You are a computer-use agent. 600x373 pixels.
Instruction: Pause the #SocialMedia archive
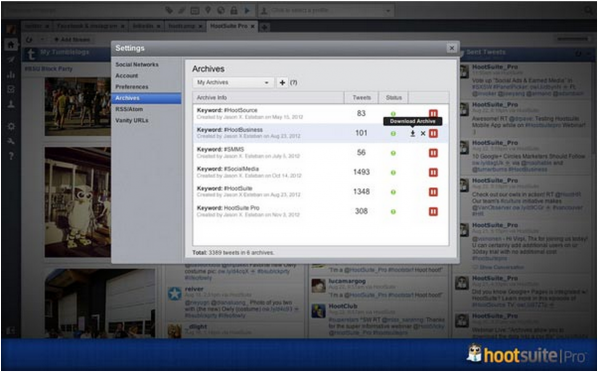click(433, 173)
